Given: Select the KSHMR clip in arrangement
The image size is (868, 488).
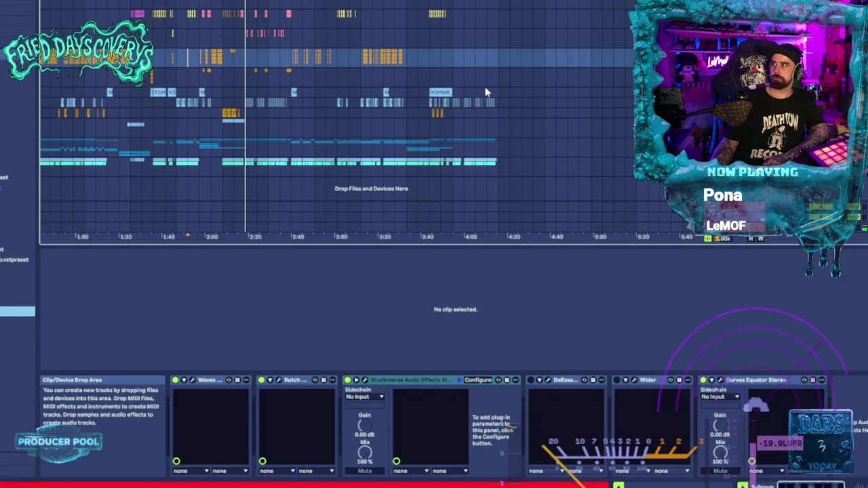Looking at the screenshot, I should tap(441, 92).
